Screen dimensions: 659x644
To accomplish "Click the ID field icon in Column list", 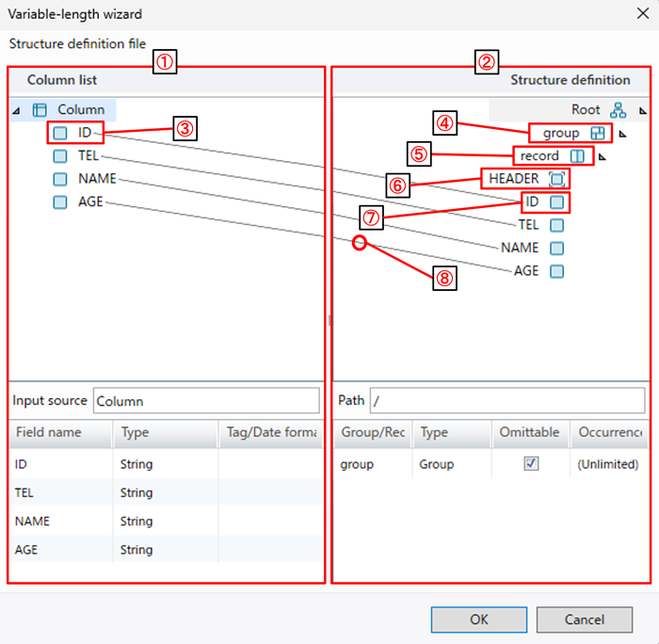I will pos(60,133).
